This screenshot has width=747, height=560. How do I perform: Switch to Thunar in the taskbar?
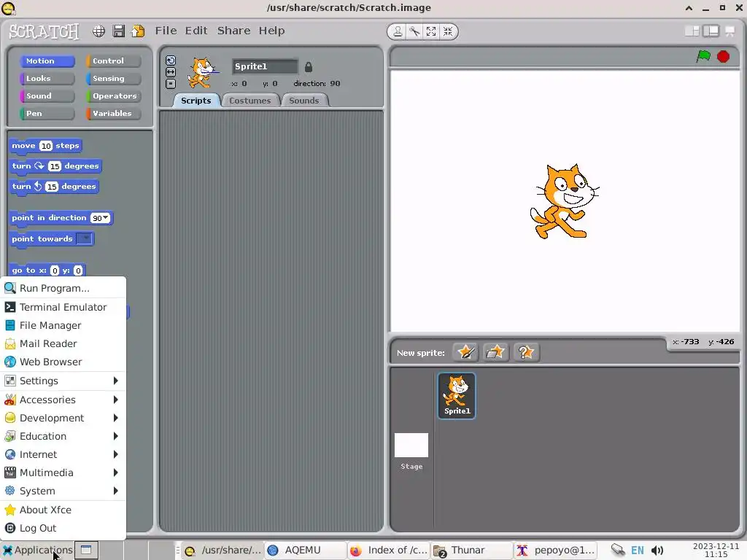tap(472, 550)
